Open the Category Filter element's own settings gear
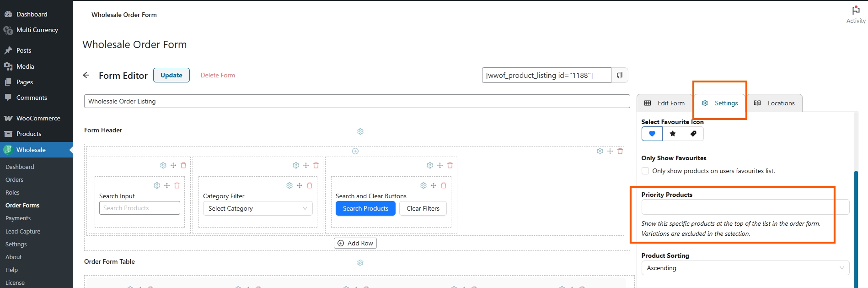This screenshot has height=288, width=868. tap(289, 185)
